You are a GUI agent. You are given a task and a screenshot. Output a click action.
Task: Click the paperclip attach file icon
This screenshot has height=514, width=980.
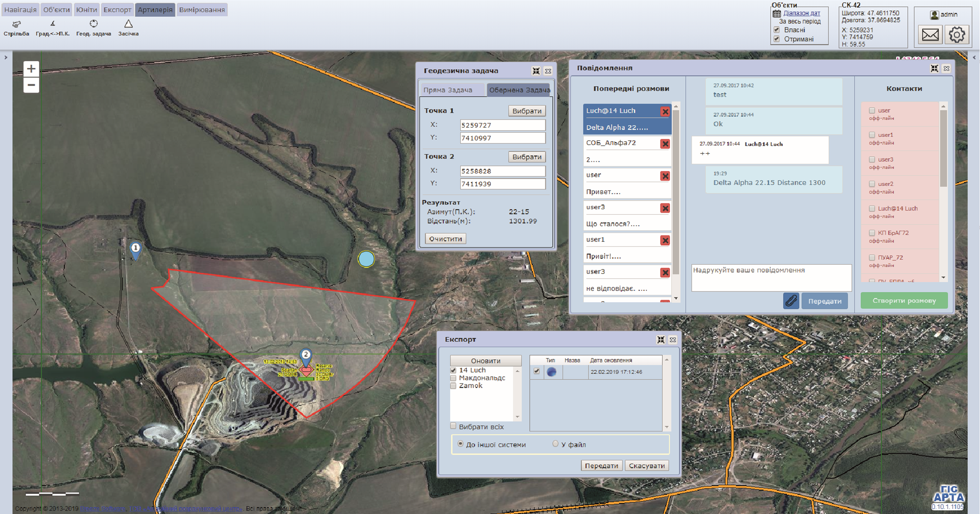(x=791, y=301)
